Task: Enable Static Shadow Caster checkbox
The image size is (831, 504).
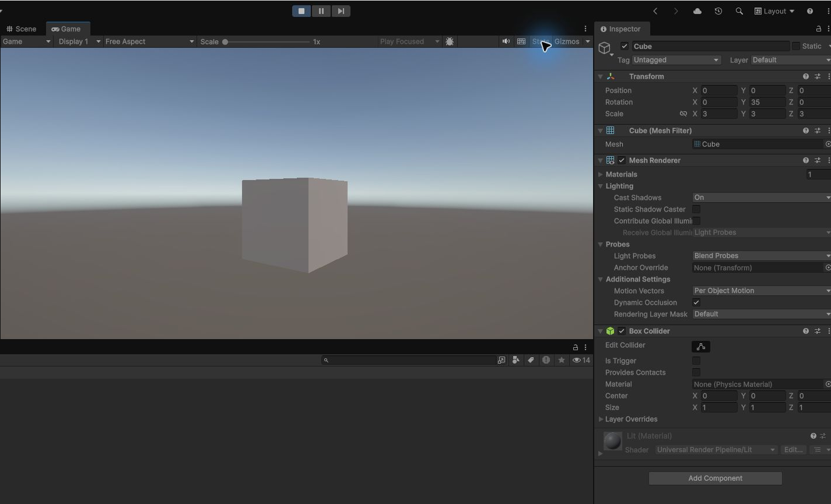Action: [696, 209]
